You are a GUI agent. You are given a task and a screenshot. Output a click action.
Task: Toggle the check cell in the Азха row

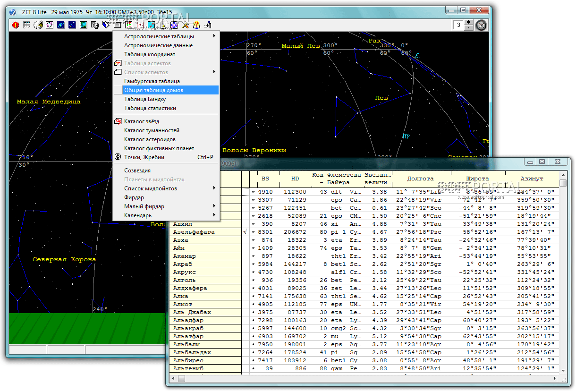tap(245, 240)
